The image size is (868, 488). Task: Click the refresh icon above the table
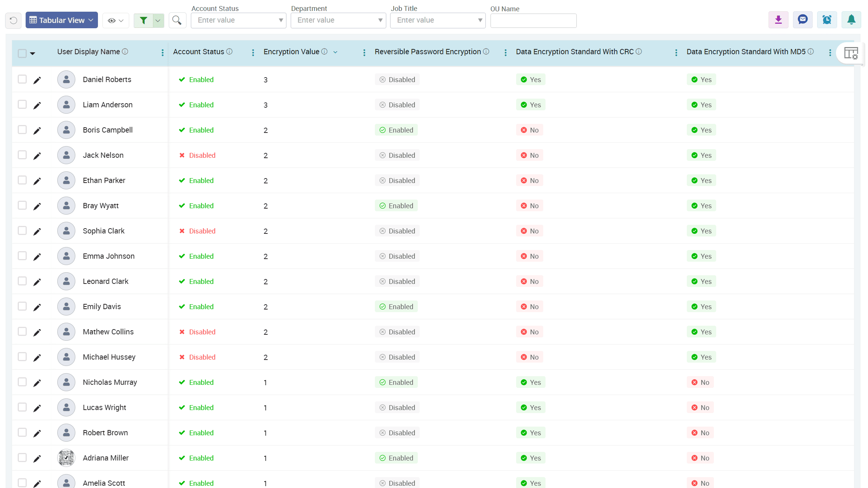(x=13, y=20)
